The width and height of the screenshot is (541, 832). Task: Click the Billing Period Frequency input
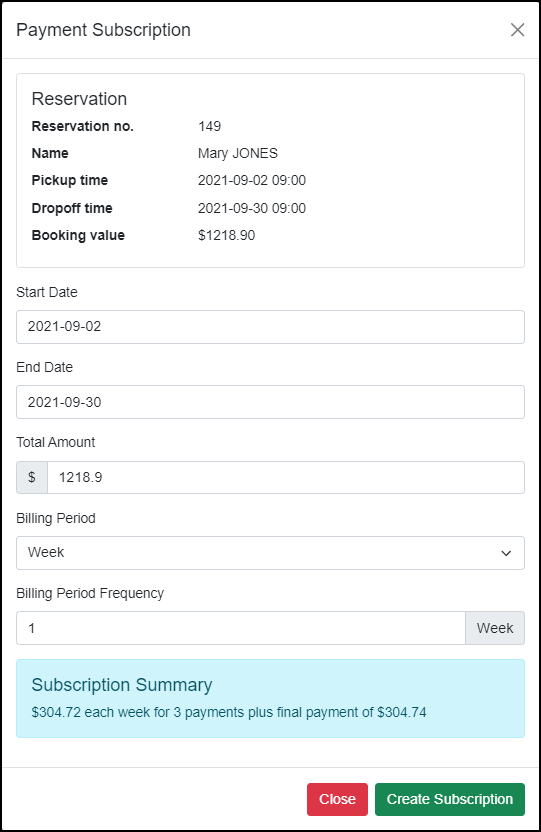click(241, 628)
